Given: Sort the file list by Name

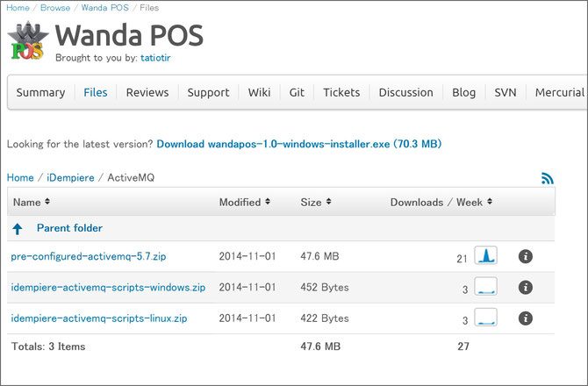Looking at the screenshot, I should pyautogui.click(x=31, y=202).
